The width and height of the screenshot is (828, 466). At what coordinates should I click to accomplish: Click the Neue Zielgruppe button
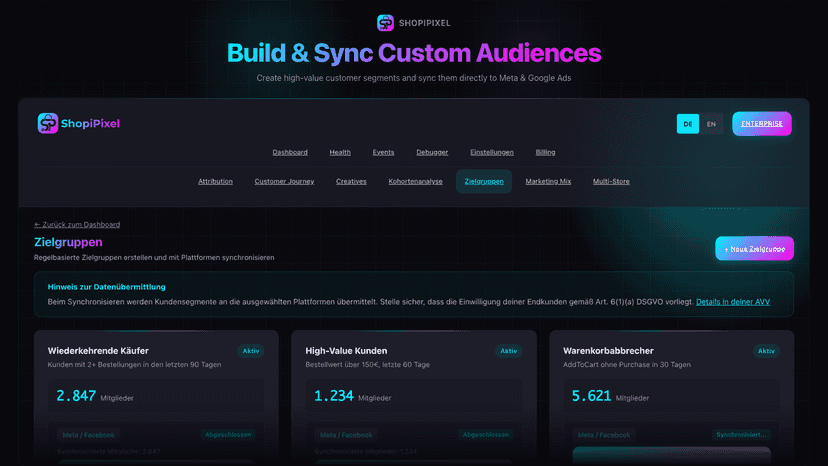754,248
